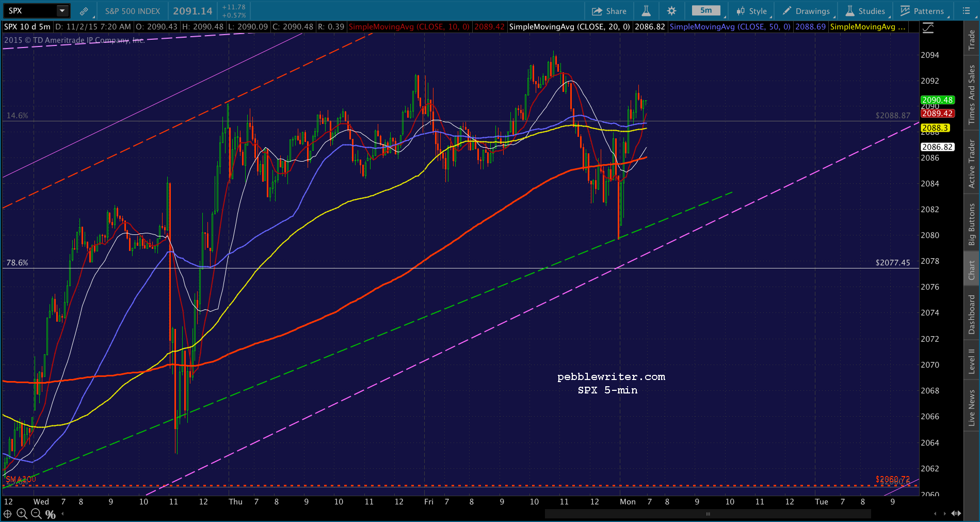Click into the SPX symbol input field

pyautogui.click(x=30, y=11)
